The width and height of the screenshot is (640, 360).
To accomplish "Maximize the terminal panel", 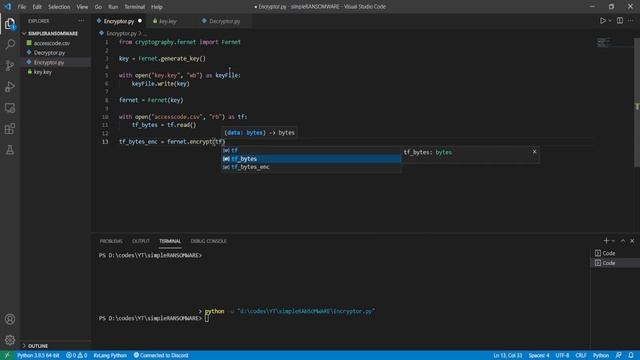I will coord(623,241).
